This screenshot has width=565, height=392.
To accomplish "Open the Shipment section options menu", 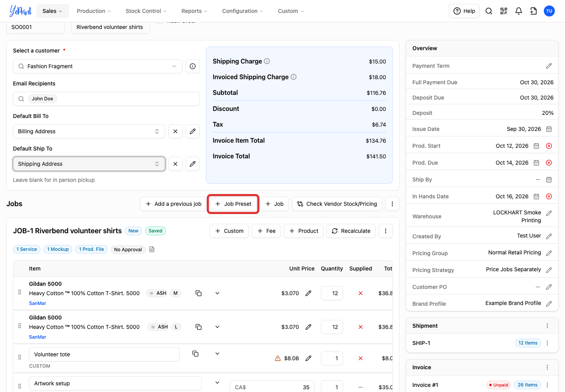I will [547, 326].
